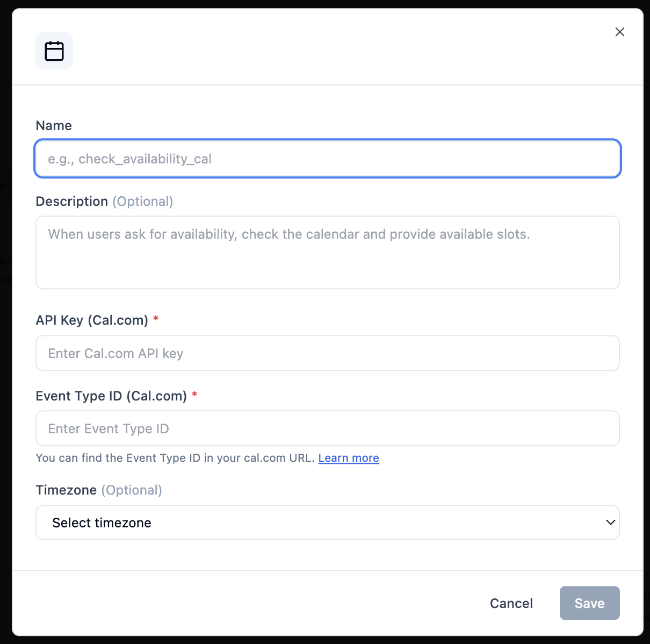Click the red asterisk beside Event Type ID
Image resolution: width=650 pixels, height=644 pixels.
click(x=194, y=395)
